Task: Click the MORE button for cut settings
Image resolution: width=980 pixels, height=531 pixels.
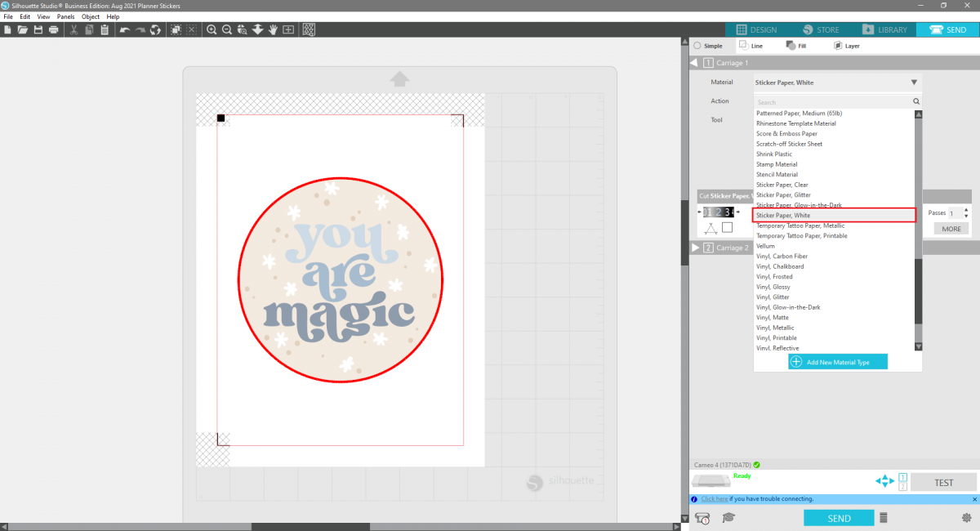Action: point(951,229)
